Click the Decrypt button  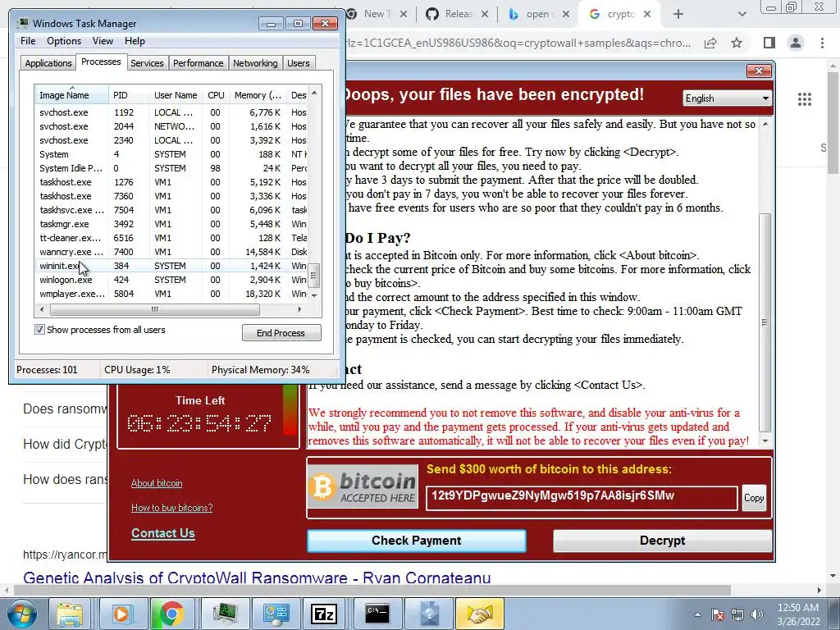662,541
